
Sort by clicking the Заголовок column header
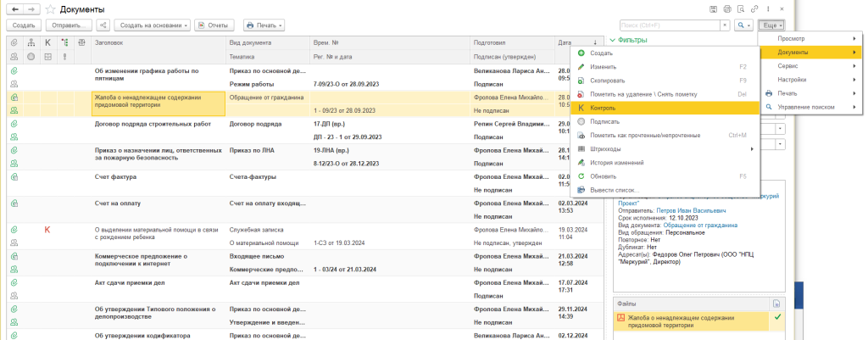coord(110,42)
